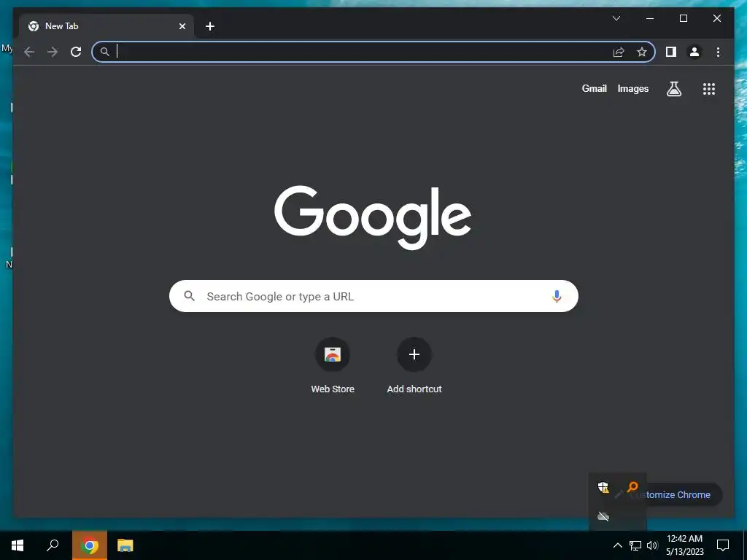The height and width of the screenshot is (560, 747).
Task: Open the network status tray icon
Action: click(635, 545)
